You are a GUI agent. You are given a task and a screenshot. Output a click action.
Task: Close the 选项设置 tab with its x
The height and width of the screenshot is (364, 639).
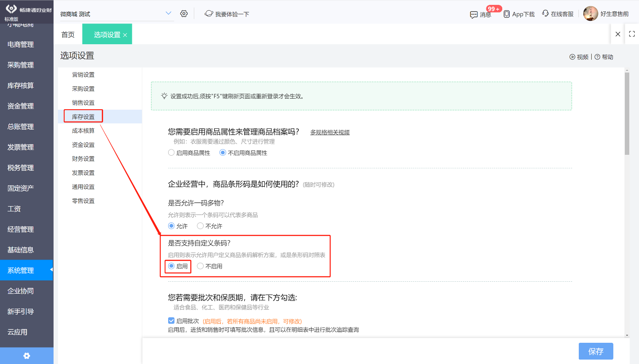[x=125, y=35]
